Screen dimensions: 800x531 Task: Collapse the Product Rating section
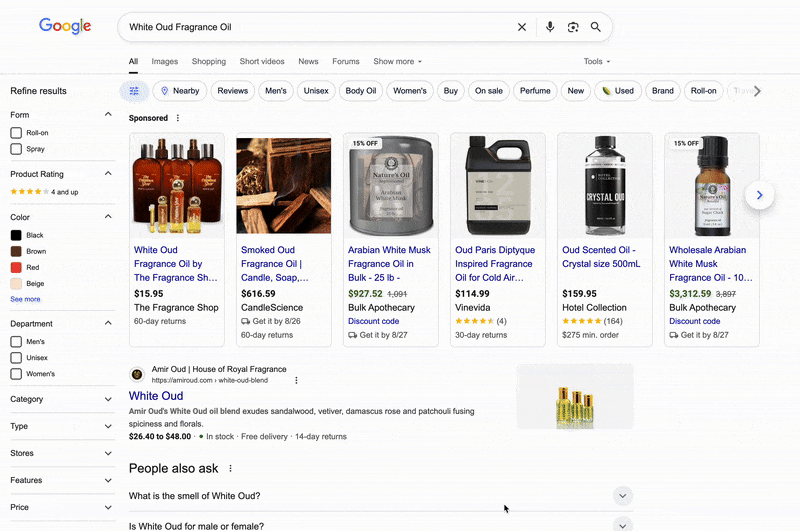(x=108, y=173)
